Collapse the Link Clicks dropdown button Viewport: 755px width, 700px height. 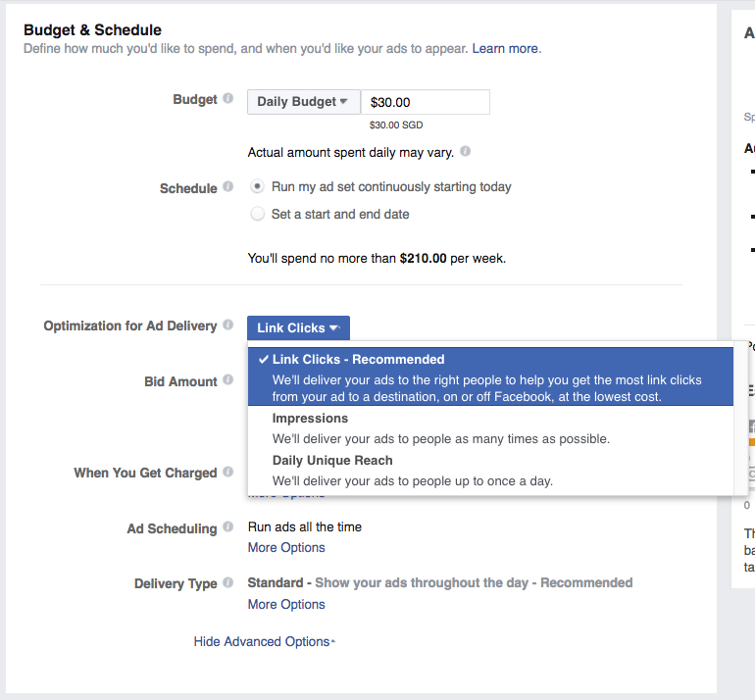298,328
